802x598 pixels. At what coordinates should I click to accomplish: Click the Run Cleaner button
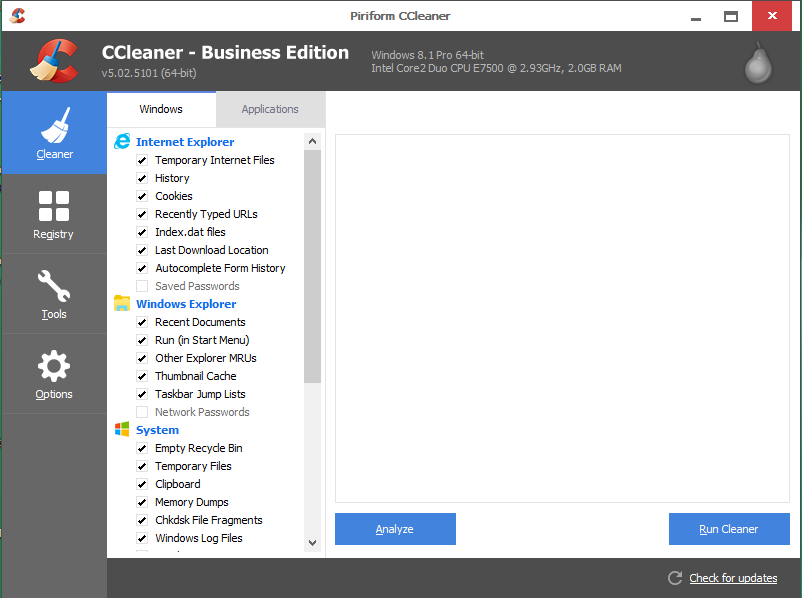[729, 529]
